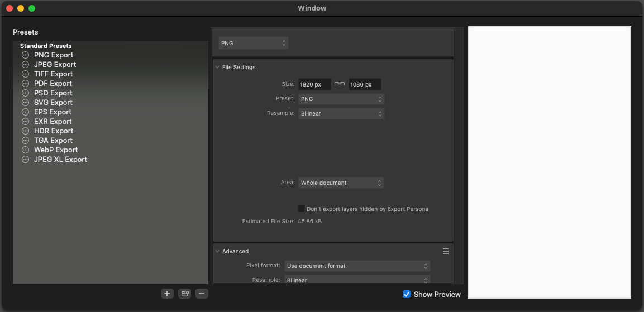644x312 pixels.
Task: Click the new preset folder button
Action: click(184, 294)
